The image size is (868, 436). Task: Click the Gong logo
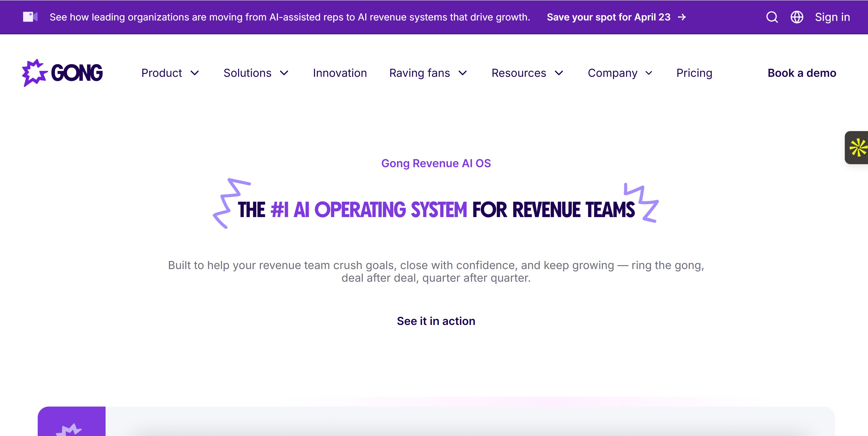[x=62, y=73]
